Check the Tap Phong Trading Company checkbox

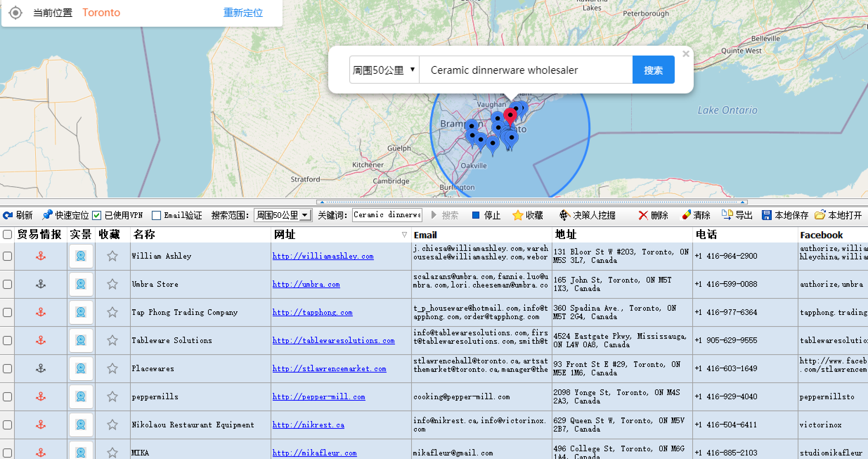pyautogui.click(x=7, y=312)
